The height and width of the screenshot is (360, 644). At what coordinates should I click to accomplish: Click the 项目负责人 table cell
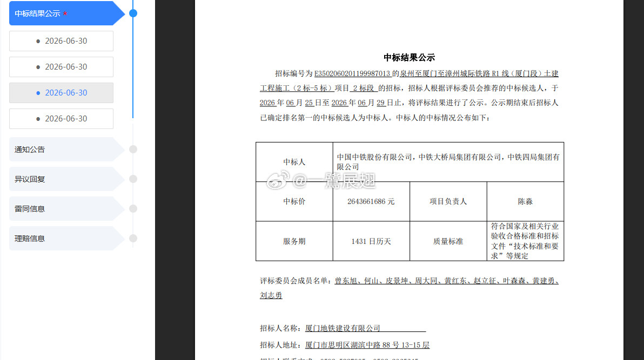coord(448,201)
